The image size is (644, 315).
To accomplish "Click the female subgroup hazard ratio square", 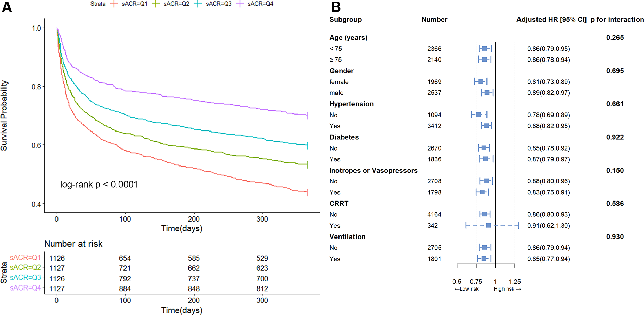I will pyautogui.click(x=481, y=82).
